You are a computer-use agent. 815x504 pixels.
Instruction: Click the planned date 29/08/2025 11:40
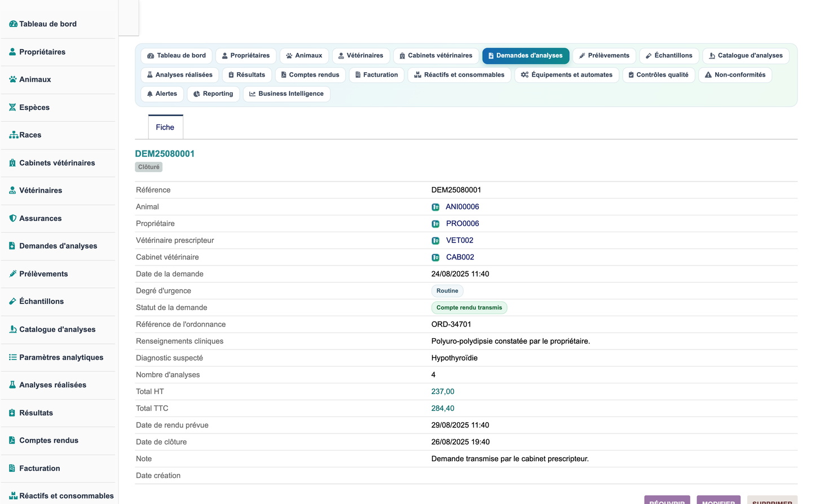coord(460,426)
